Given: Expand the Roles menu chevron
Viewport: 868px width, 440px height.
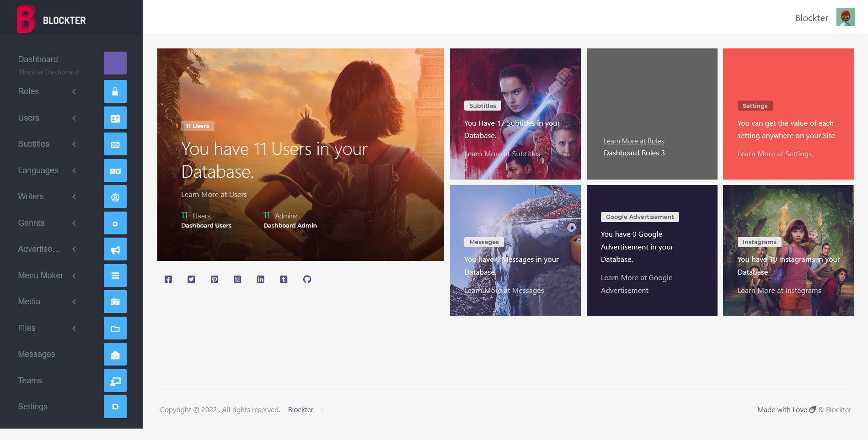Looking at the screenshot, I should (74, 91).
